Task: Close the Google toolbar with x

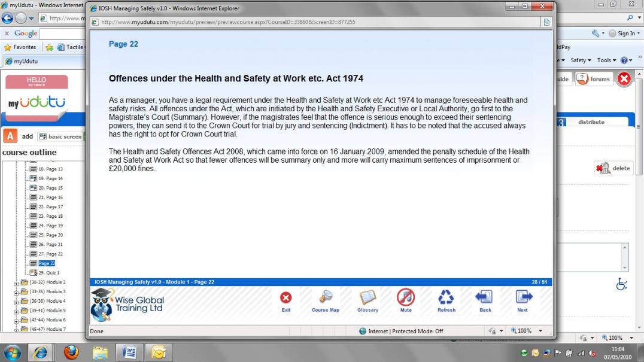Action: [x=7, y=34]
